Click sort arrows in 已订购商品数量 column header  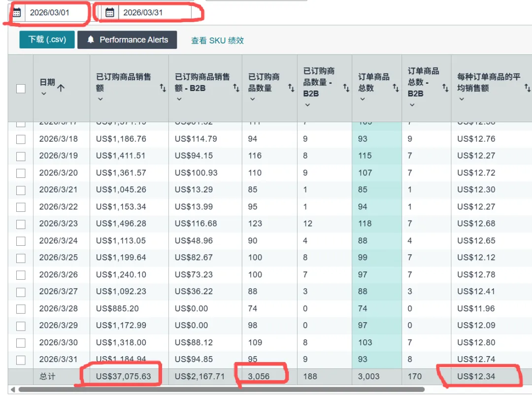pos(291,88)
